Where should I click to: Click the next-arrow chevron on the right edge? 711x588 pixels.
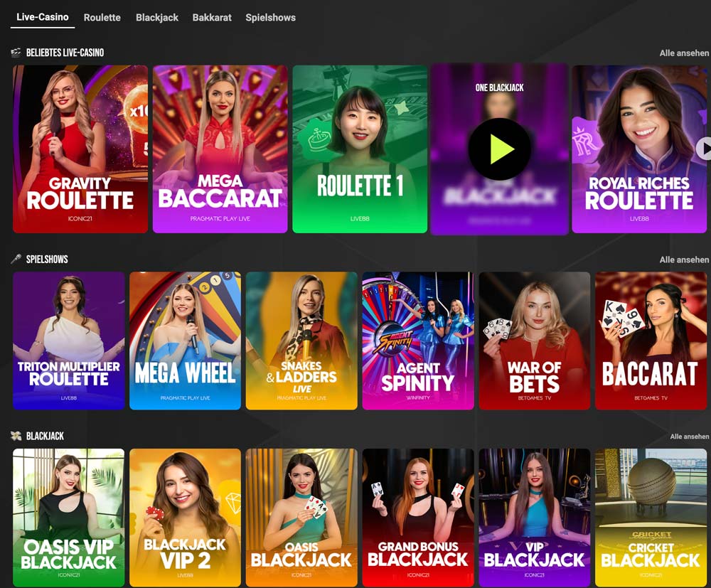point(705,148)
